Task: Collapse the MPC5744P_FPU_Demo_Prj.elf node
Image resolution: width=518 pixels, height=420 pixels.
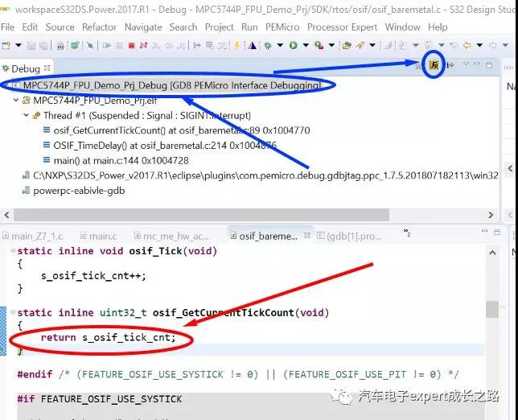Action: coord(16,101)
